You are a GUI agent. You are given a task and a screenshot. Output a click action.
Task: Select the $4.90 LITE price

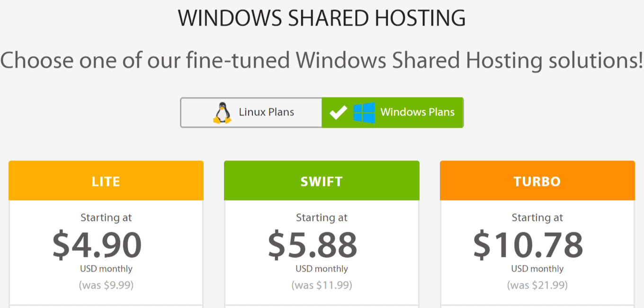[x=106, y=244]
